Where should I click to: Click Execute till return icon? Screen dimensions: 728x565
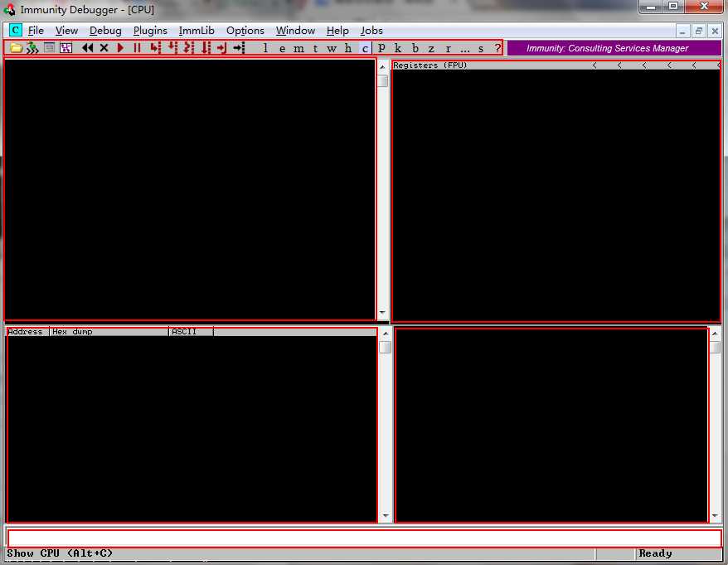point(222,48)
